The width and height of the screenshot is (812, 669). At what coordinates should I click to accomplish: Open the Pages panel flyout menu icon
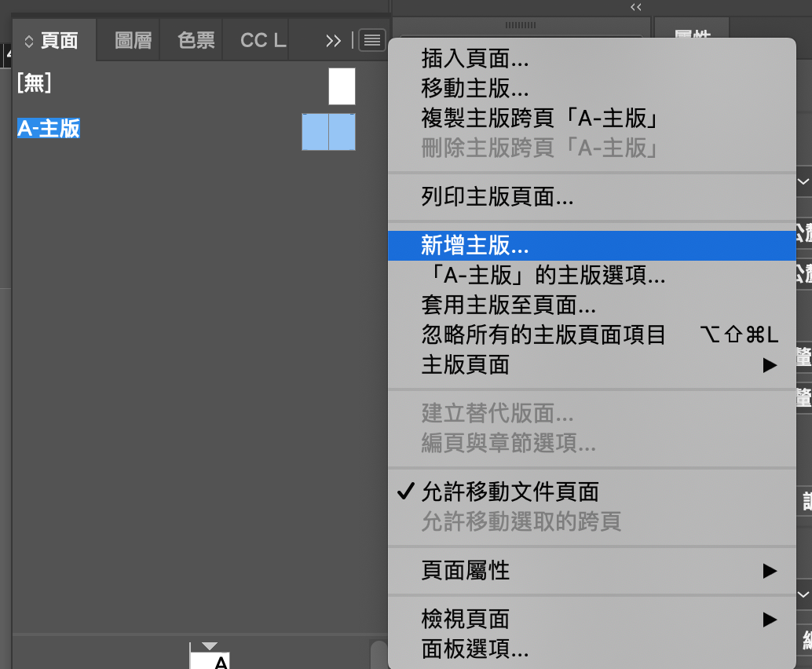(372, 40)
